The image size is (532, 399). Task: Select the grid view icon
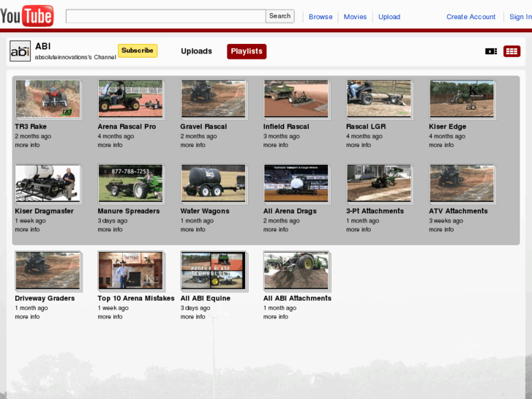pos(512,51)
